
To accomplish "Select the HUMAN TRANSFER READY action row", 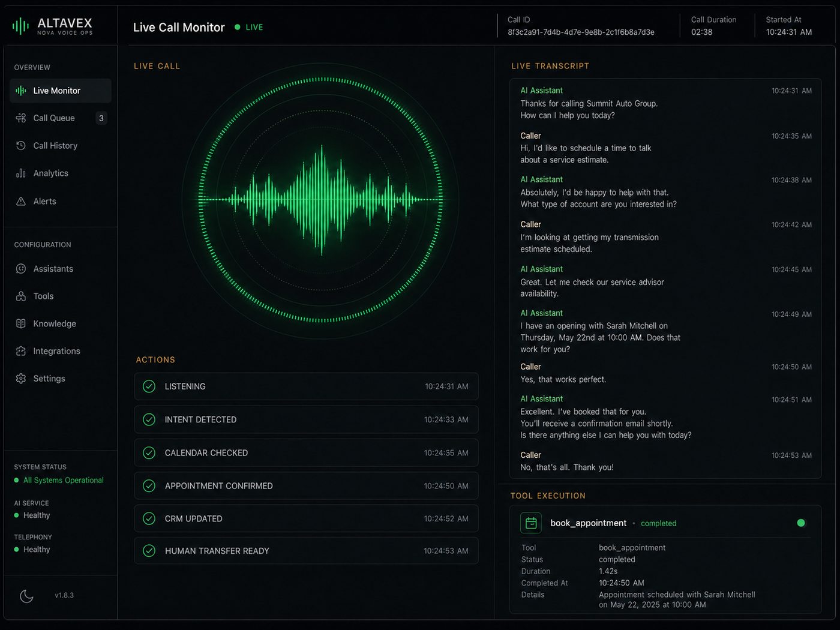I will (306, 551).
